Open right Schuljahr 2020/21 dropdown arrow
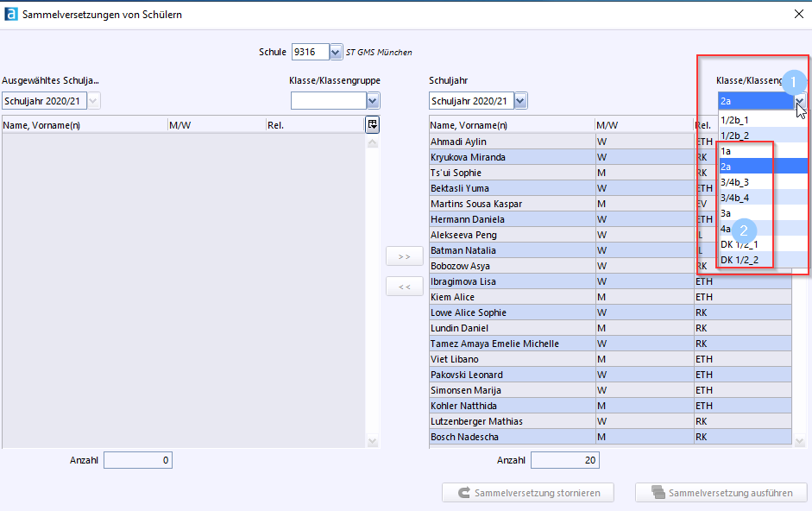This screenshot has width=812, height=511. tap(520, 100)
